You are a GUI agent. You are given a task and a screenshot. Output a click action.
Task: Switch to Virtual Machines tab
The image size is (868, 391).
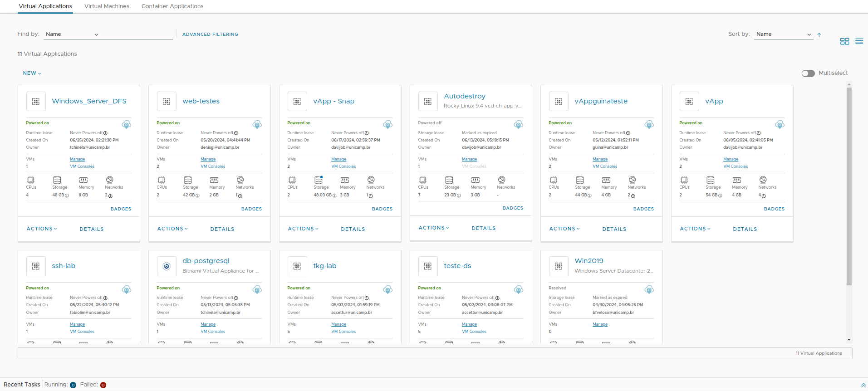[107, 6]
